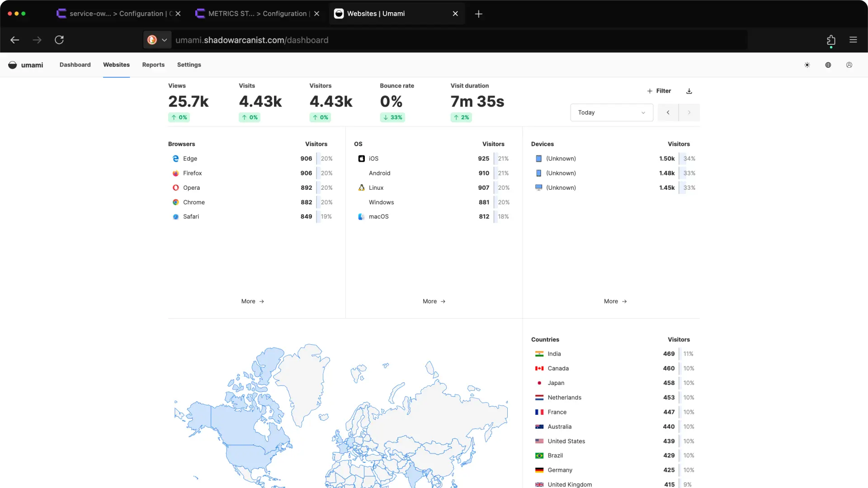Switch to the Reports section
The height and width of the screenshot is (488, 868).
coord(153,65)
